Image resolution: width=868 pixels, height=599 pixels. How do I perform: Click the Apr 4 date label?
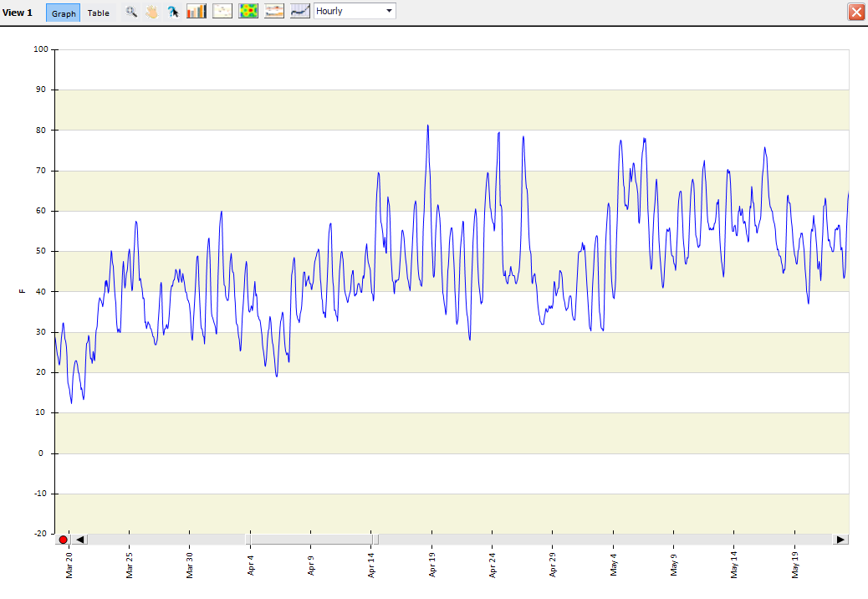click(x=250, y=565)
